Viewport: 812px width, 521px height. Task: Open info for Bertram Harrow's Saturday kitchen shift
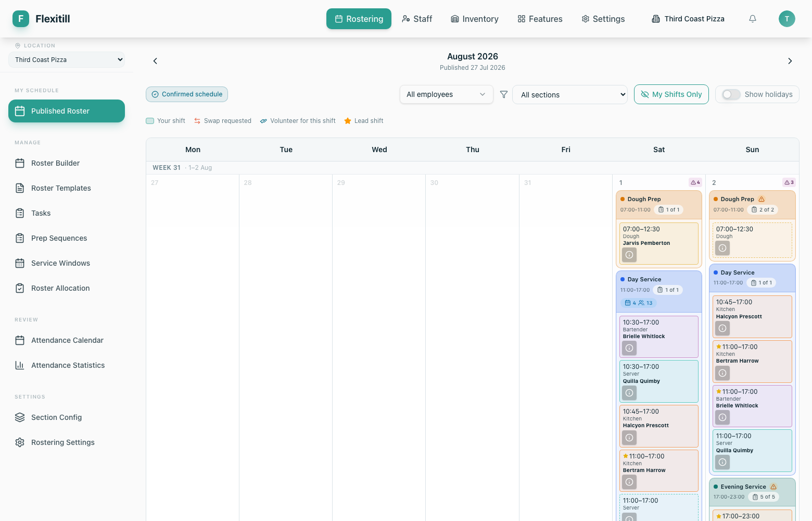pyautogui.click(x=629, y=482)
